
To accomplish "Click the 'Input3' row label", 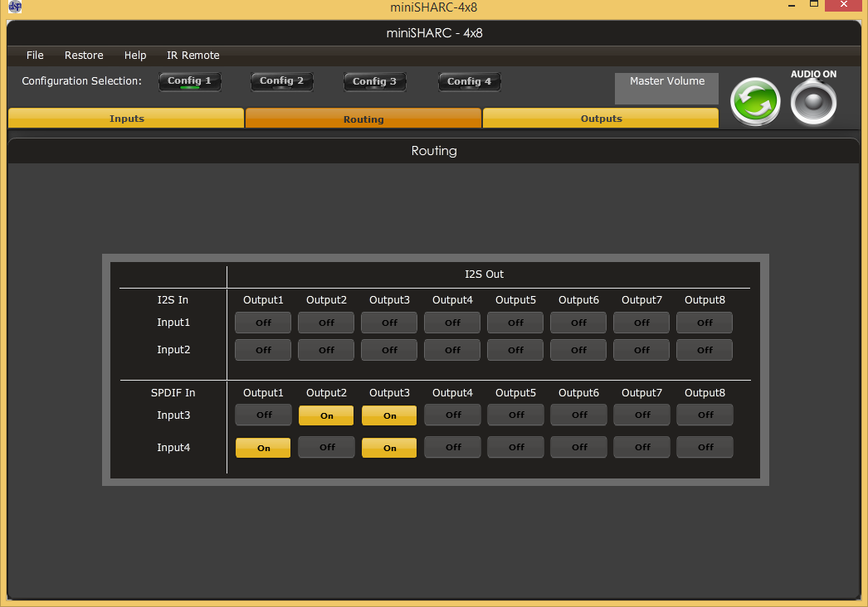I will click(x=173, y=415).
